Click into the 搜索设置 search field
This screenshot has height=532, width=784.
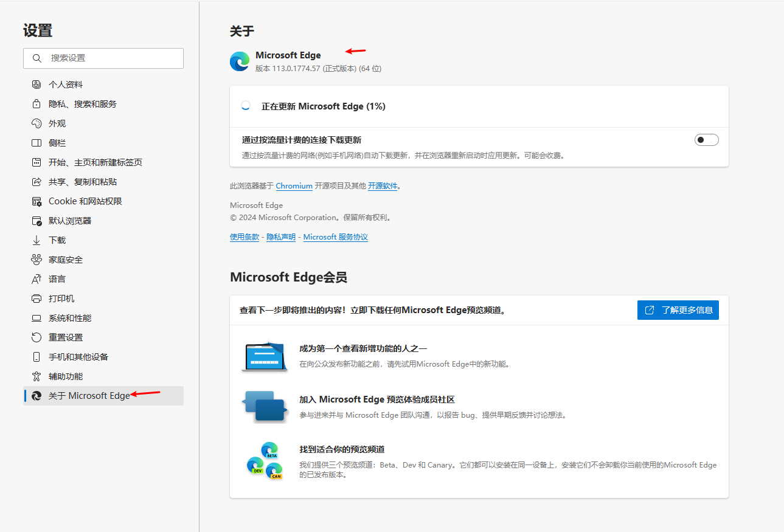click(x=103, y=58)
